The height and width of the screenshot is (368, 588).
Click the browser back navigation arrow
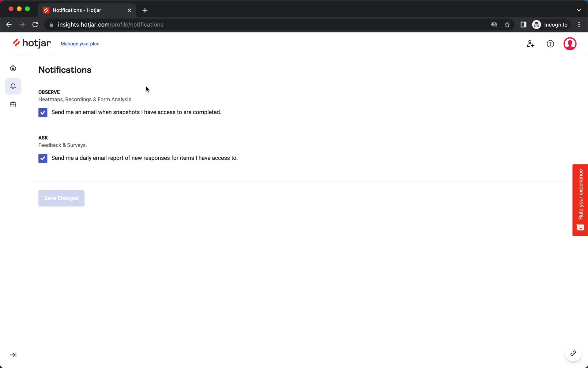click(x=9, y=25)
